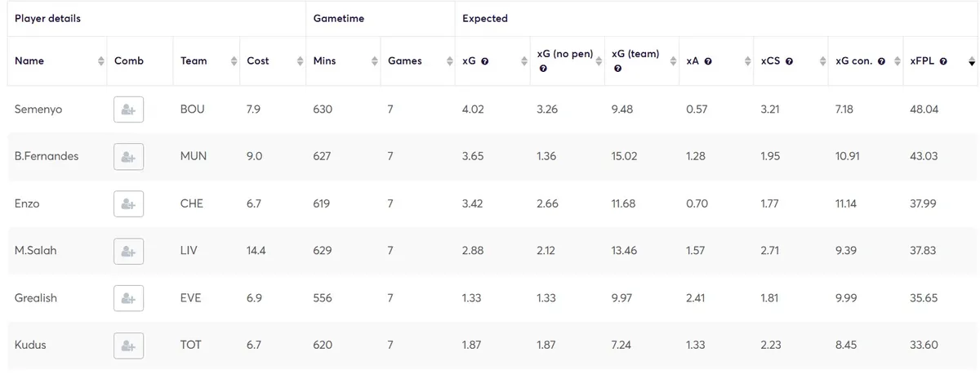Sort players by Cost arrows
The width and height of the screenshot is (980, 375).
pyautogui.click(x=300, y=61)
